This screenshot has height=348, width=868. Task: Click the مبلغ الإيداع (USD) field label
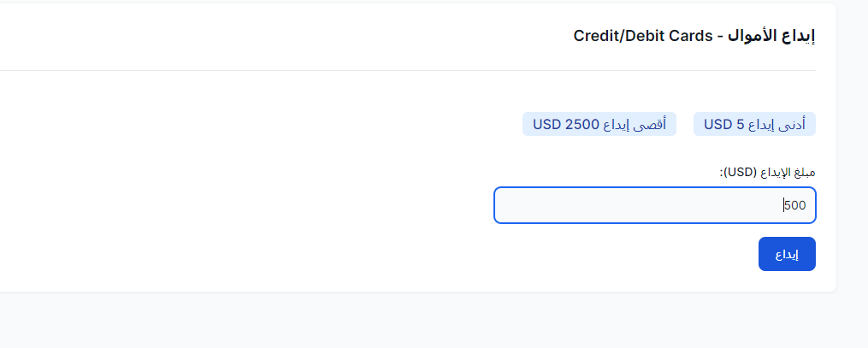pyautogui.click(x=767, y=172)
